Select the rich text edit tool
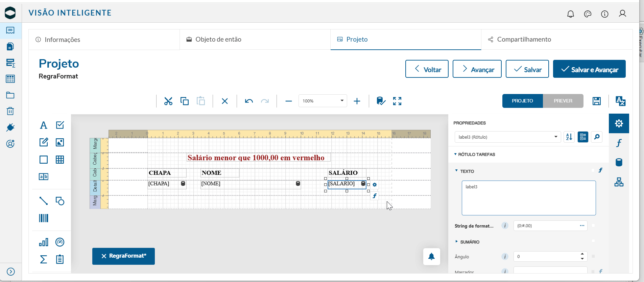 [44, 142]
